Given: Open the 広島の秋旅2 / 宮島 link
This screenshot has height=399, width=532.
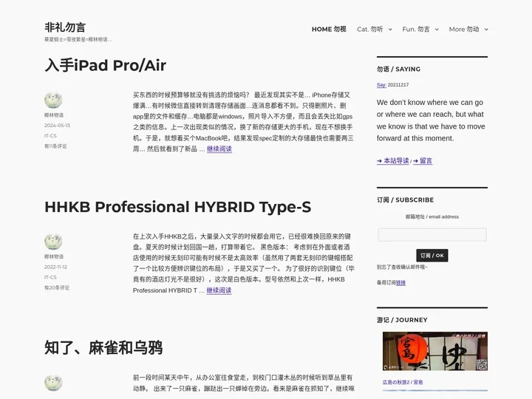Looking at the screenshot, I should coord(403,382).
